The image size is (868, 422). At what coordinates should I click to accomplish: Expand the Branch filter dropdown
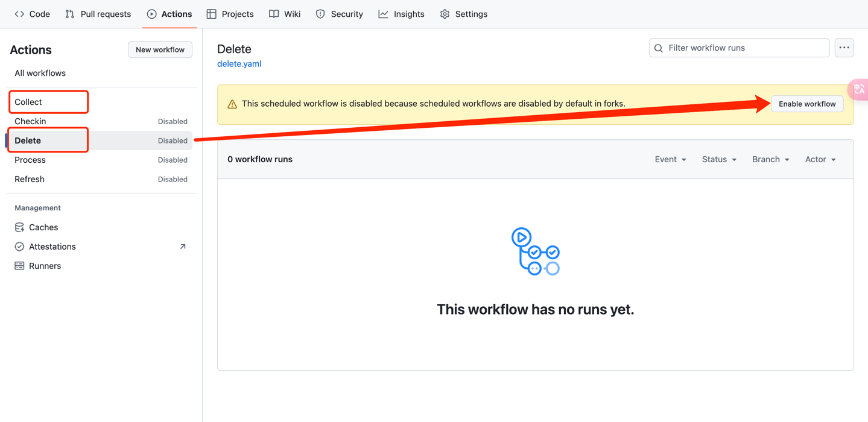[x=771, y=159]
